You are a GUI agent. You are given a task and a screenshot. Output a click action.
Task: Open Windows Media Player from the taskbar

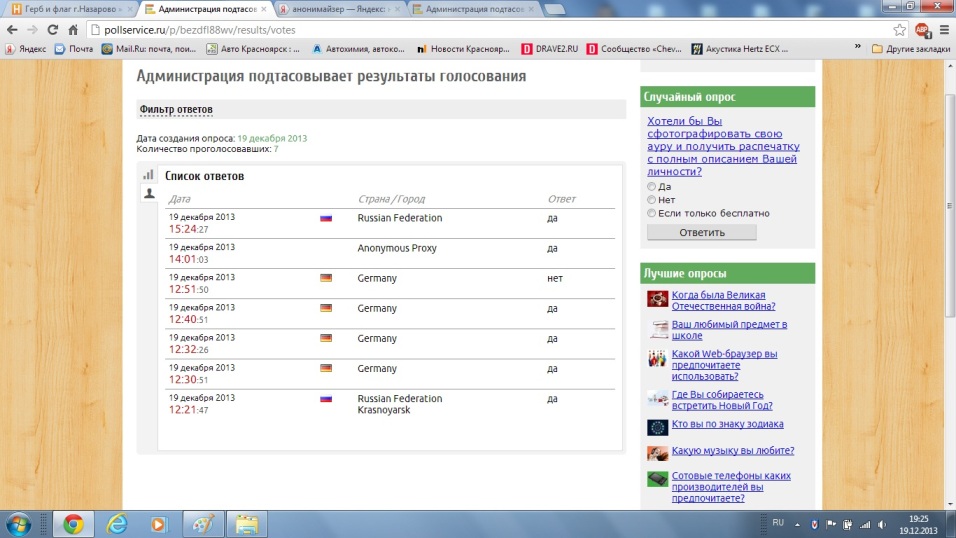point(159,525)
